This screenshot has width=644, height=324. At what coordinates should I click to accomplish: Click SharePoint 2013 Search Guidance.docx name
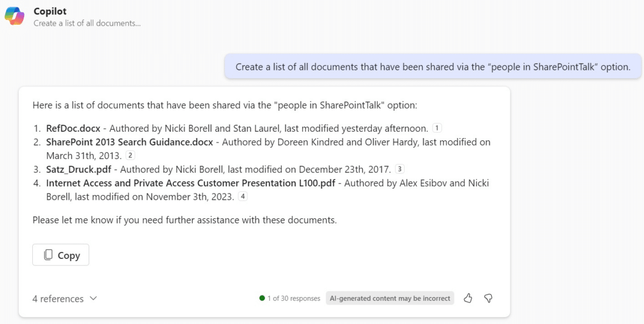click(x=130, y=142)
